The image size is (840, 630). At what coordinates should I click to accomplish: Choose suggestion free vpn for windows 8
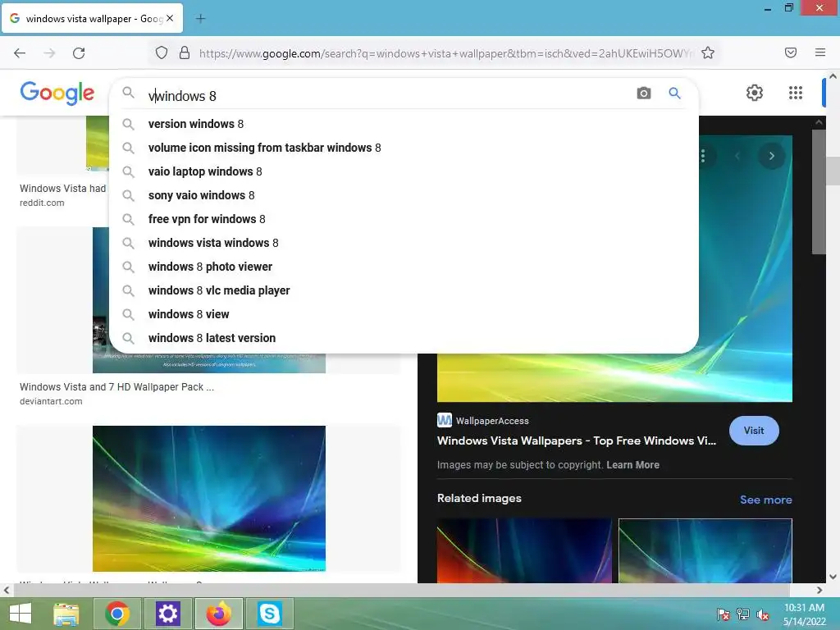pyautogui.click(x=207, y=219)
